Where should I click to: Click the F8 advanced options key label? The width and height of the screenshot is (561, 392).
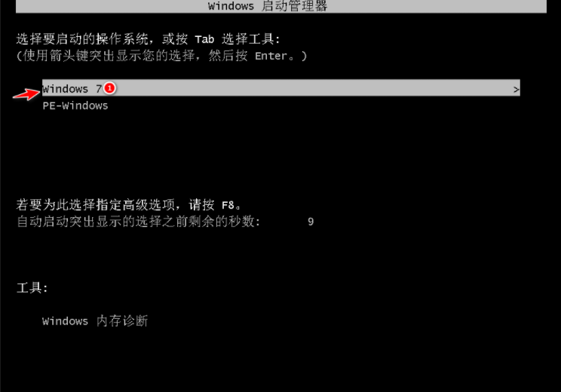pos(228,205)
